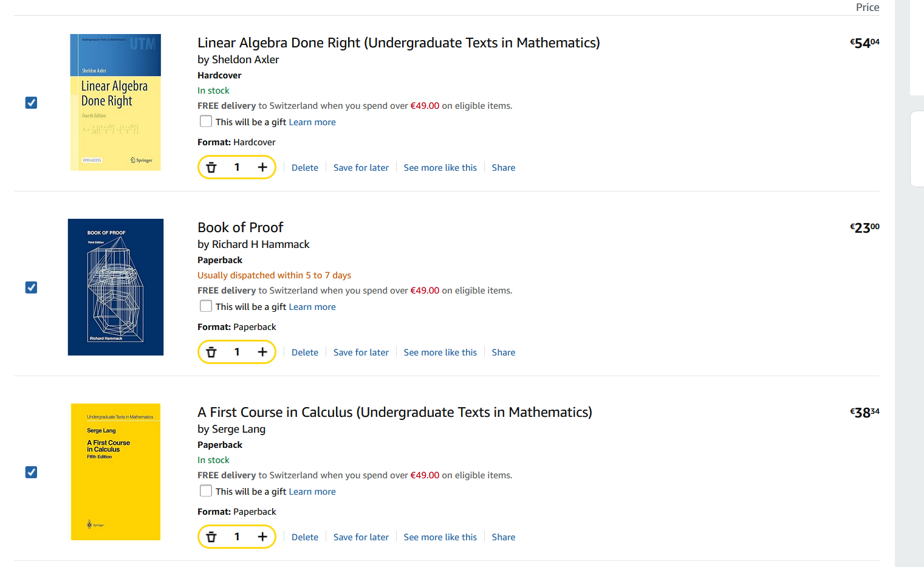
Task: Save Book of Proof for later
Action: tap(361, 352)
